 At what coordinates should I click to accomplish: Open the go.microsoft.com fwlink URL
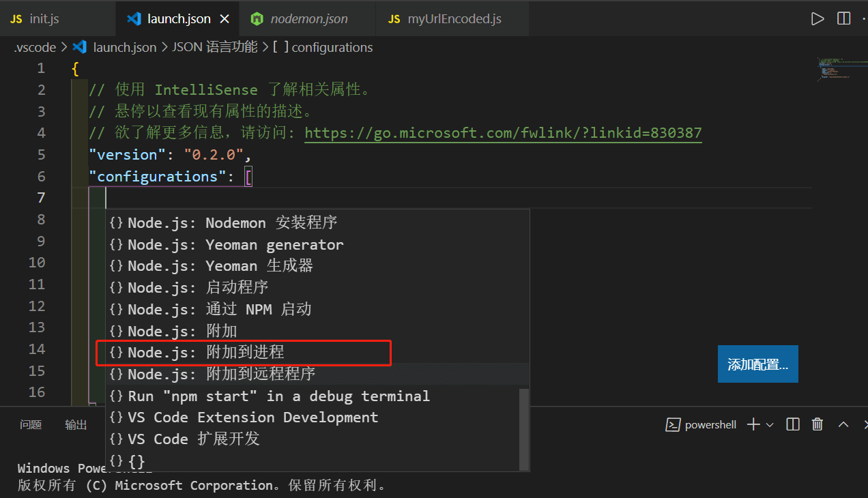(503, 132)
